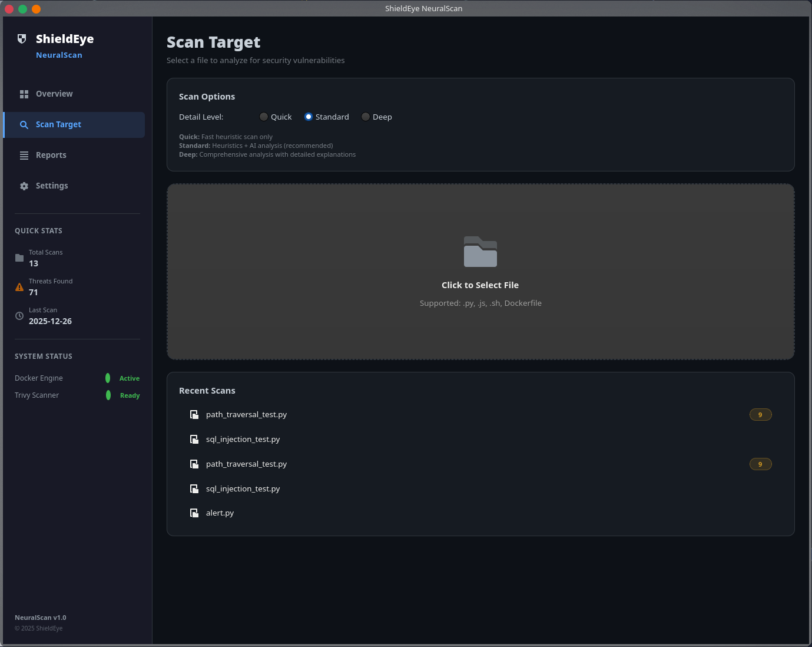This screenshot has width=812, height=647.
Task: Click the Last Scan clock icon
Action: (19, 316)
